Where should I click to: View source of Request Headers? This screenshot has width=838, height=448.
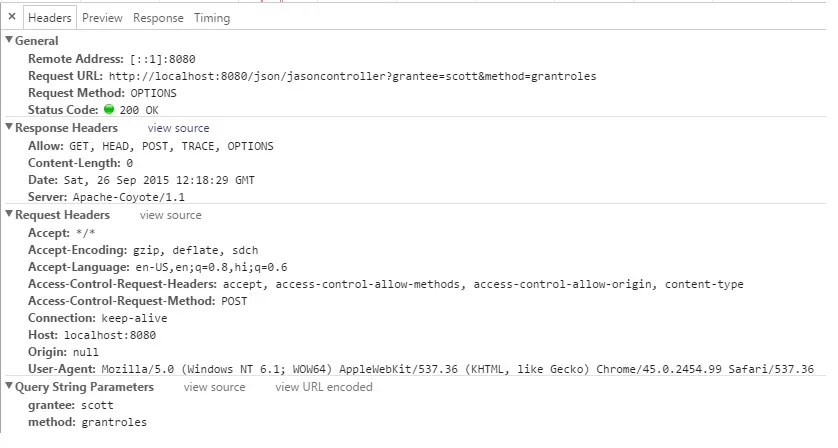(x=170, y=215)
